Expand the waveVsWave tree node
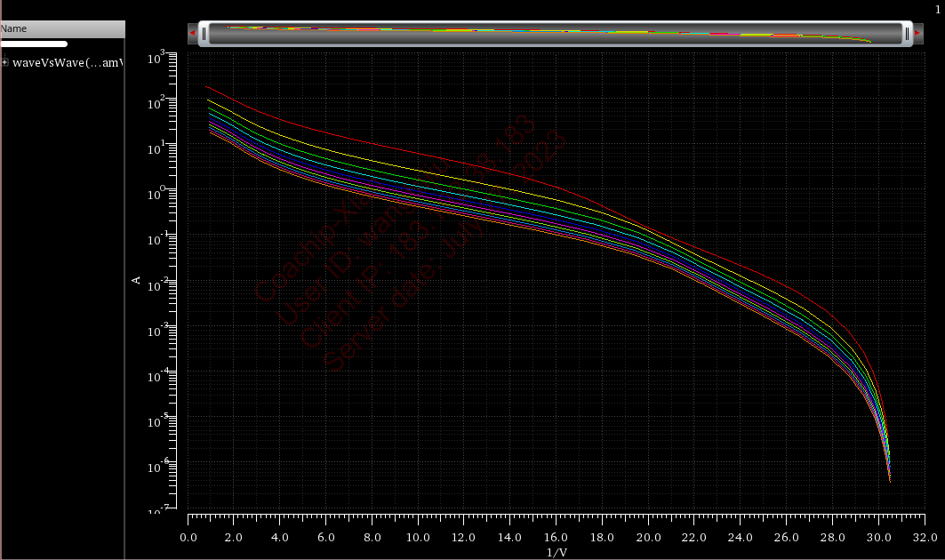This screenshot has height=560, width=945. 4,62
